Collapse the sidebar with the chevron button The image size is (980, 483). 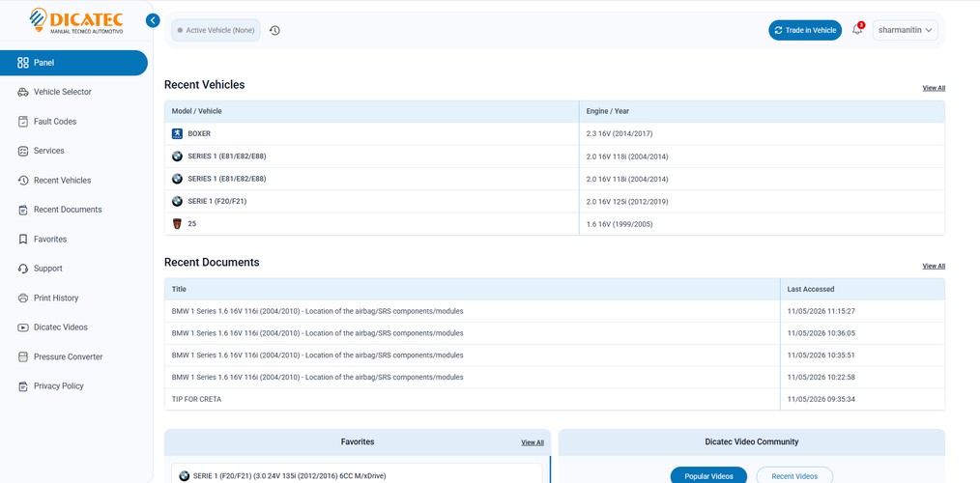(153, 20)
